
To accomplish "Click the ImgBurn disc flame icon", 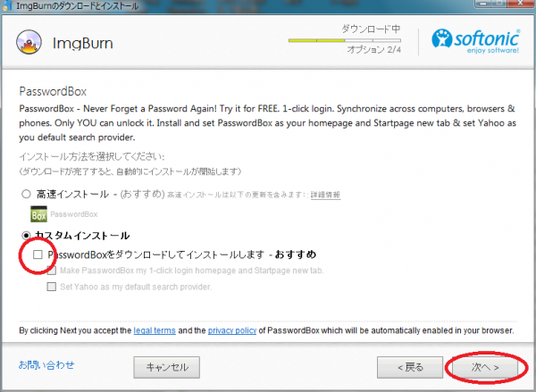I will pos(29,42).
